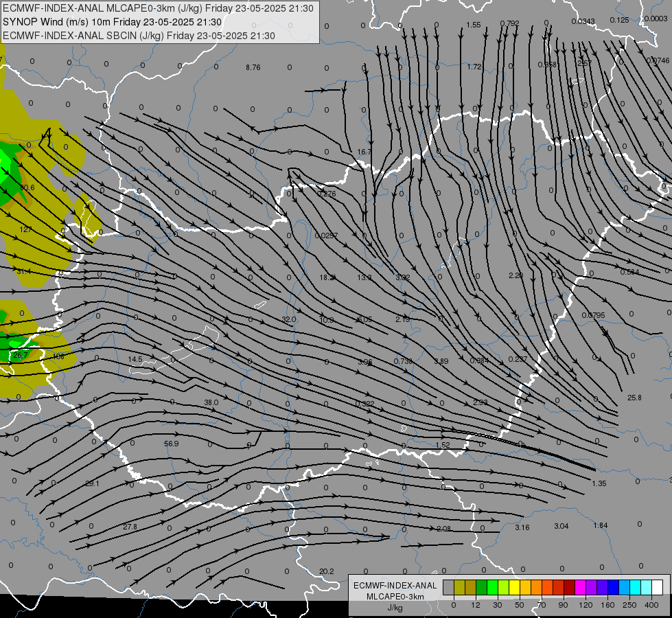Viewport: 672px width, 618px height.
Task: Click the white swatch in the legend
Action: click(x=658, y=587)
